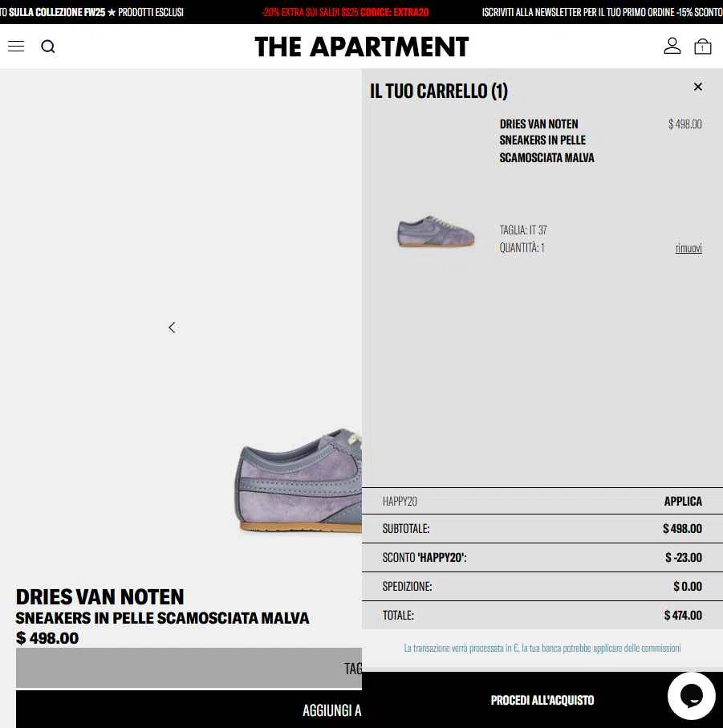Select product page title 'DRIES VAN NOTEN'

pyautogui.click(x=100, y=597)
